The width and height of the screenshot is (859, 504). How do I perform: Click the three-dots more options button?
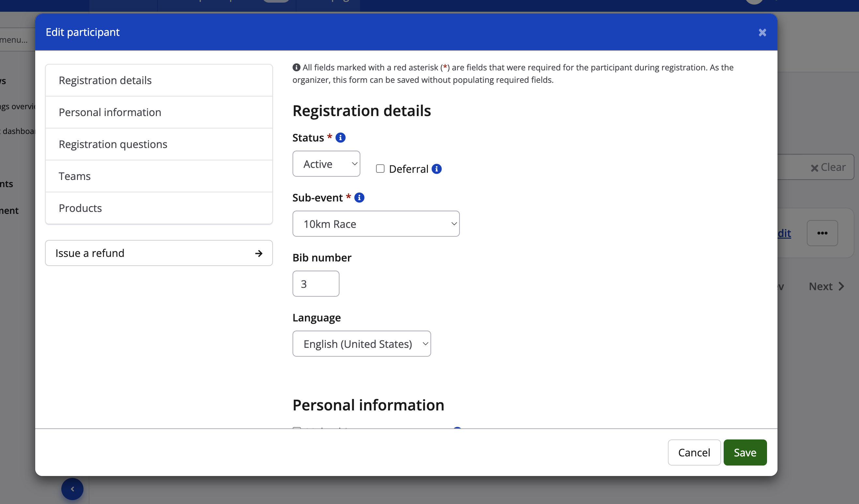(822, 233)
